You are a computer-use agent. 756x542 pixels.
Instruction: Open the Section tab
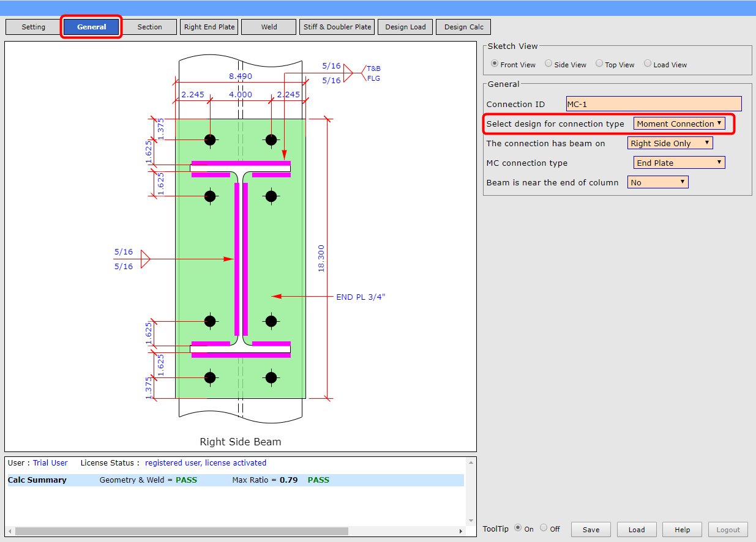(150, 26)
